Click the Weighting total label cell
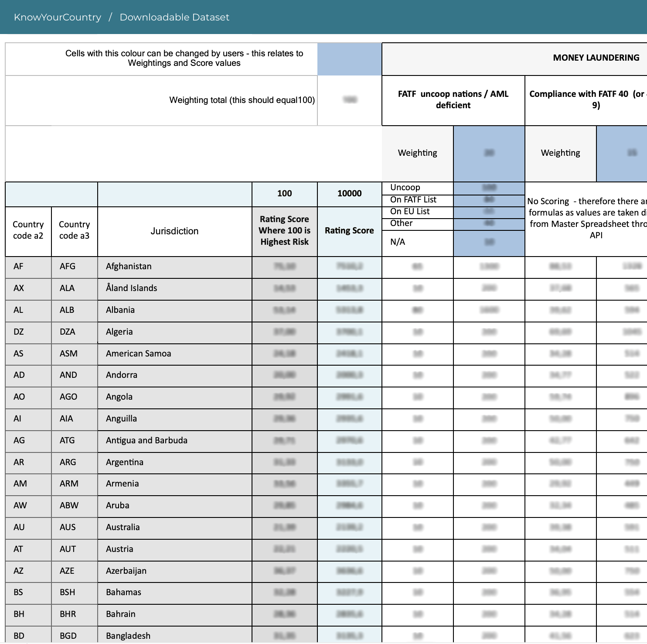 pos(161,100)
